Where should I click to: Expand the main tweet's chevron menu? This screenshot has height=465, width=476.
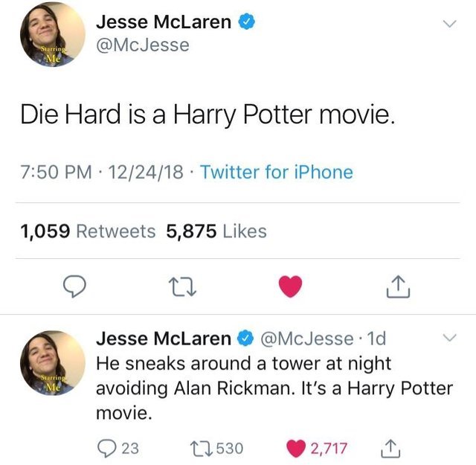coord(449,24)
